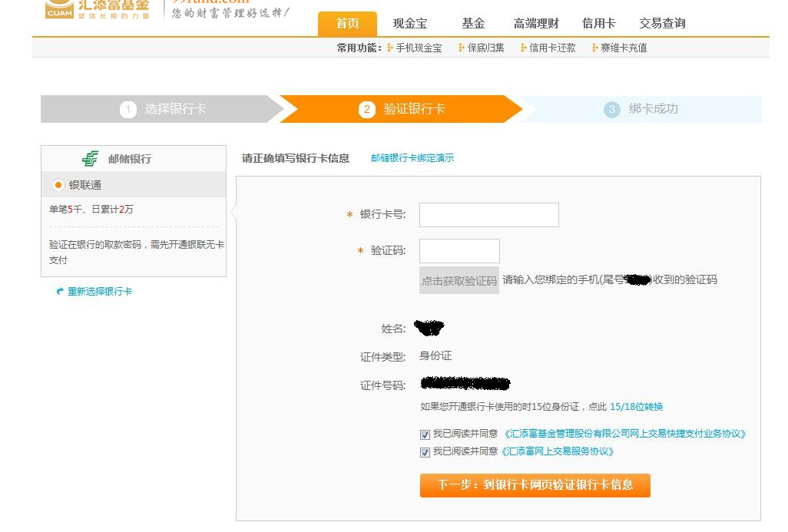This screenshot has height=532, width=788.
Task: Click step 2 circle 验证银行卡
Action: [x=367, y=110]
